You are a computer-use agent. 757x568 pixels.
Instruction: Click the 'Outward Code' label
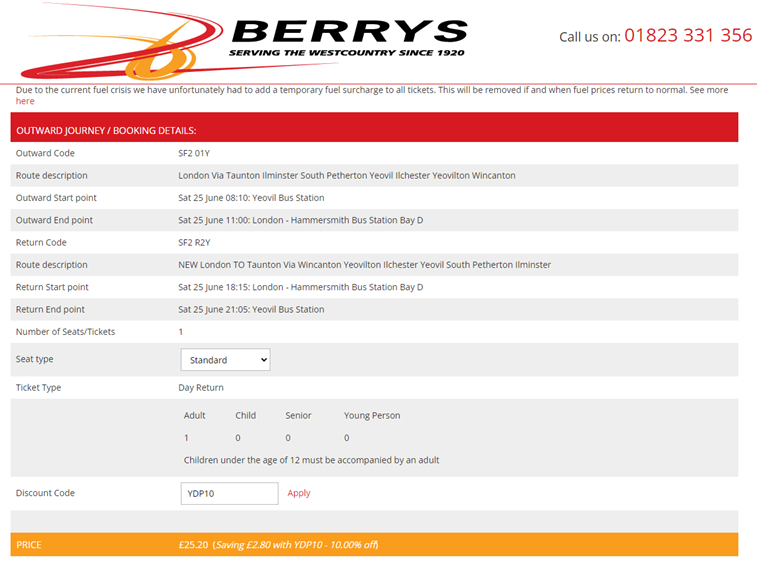(45, 153)
